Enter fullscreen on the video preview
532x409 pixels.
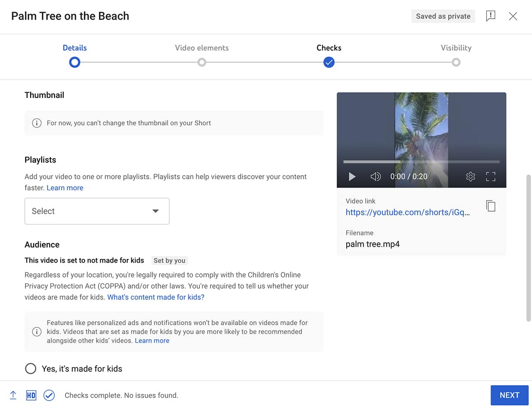click(490, 176)
